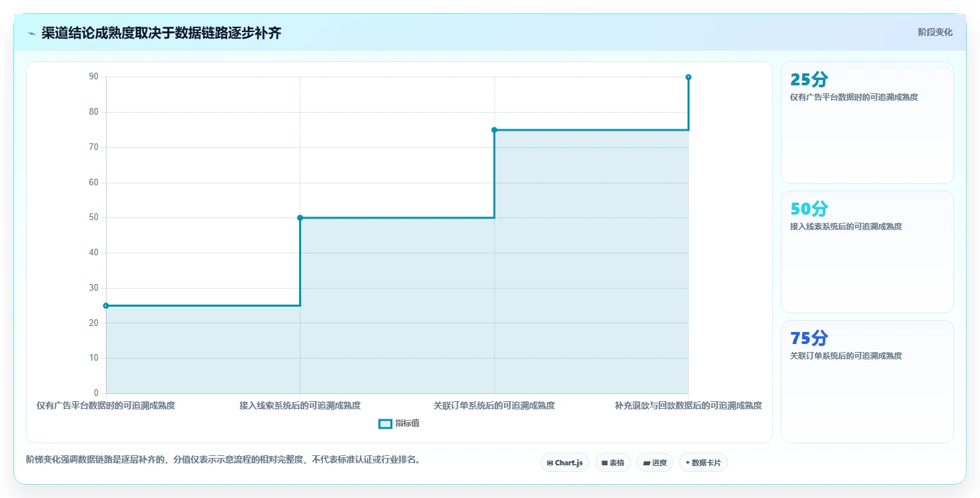Click the 50分 card value

tap(809, 209)
